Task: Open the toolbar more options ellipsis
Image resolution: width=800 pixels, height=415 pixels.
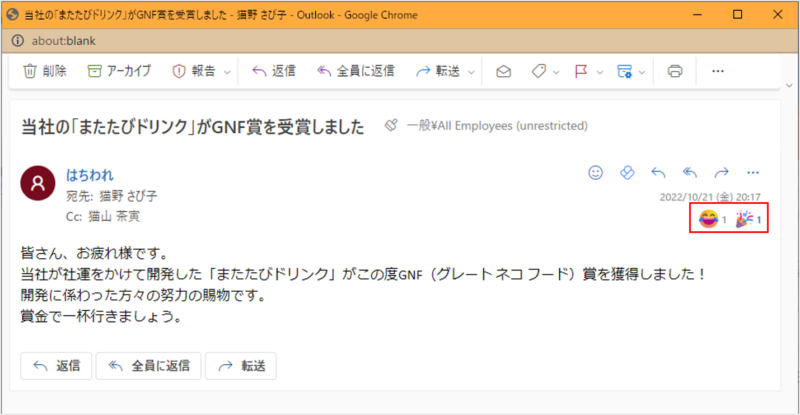Action: [x=717, y=71]
